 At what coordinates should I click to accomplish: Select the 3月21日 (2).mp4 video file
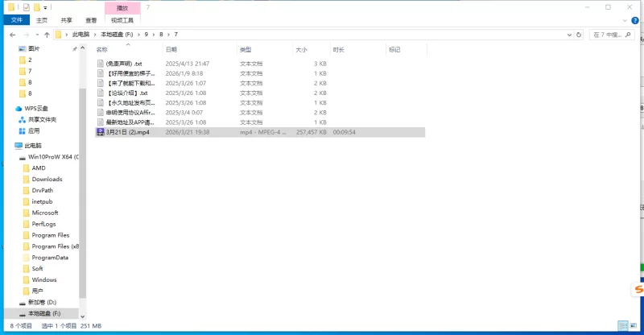click(127, 132)
